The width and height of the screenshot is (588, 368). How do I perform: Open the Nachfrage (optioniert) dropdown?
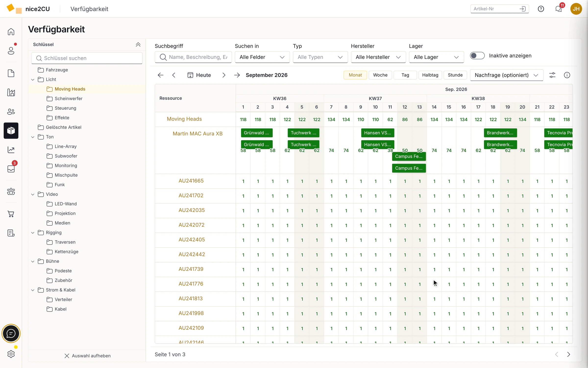506,75
